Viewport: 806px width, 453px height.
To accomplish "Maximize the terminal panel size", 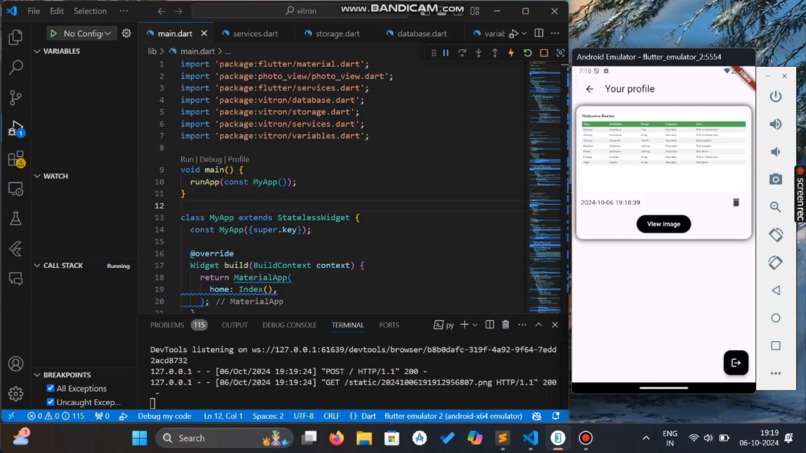I will (538, 325).
